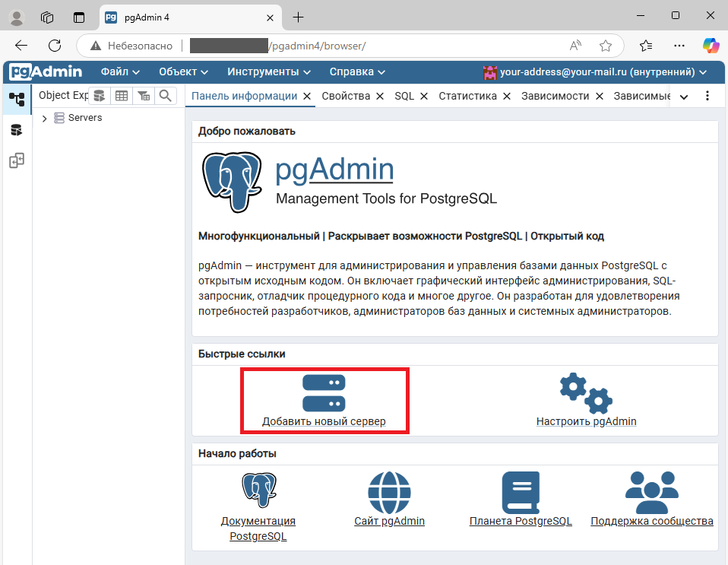Click the Servers group icon in tree
The image size is (728, 565).
coord(59,118)
